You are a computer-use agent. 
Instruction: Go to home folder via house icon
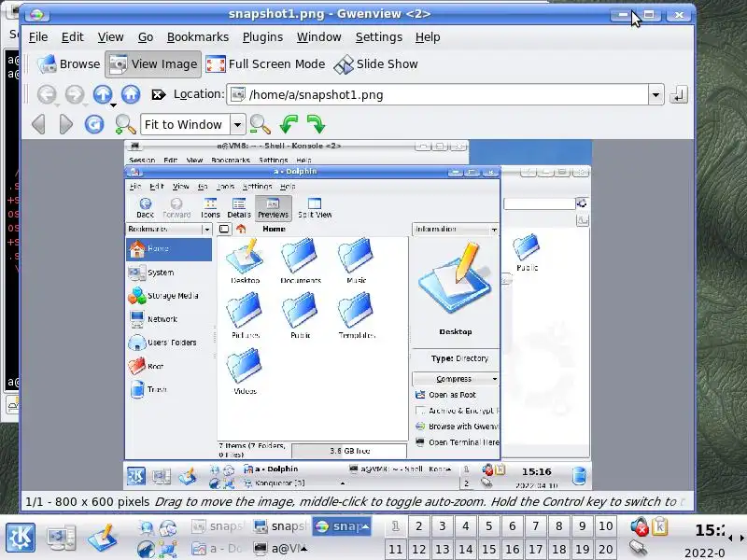(x=131, y=95)
